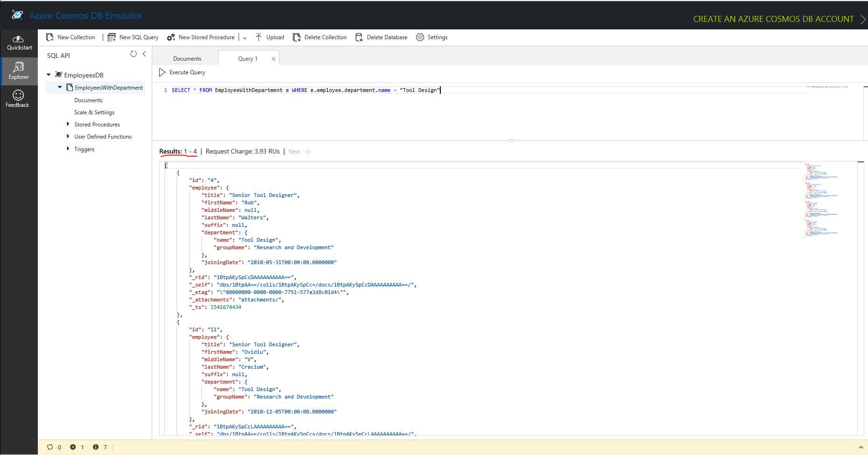
Task: Click the Next results link
Action: coord(299,152)
